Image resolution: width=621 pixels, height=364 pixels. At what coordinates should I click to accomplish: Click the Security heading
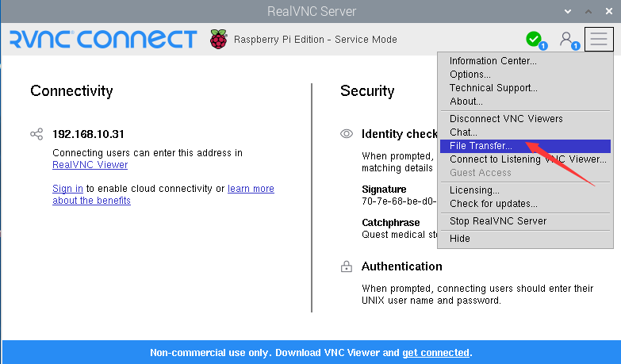(367, 91)
